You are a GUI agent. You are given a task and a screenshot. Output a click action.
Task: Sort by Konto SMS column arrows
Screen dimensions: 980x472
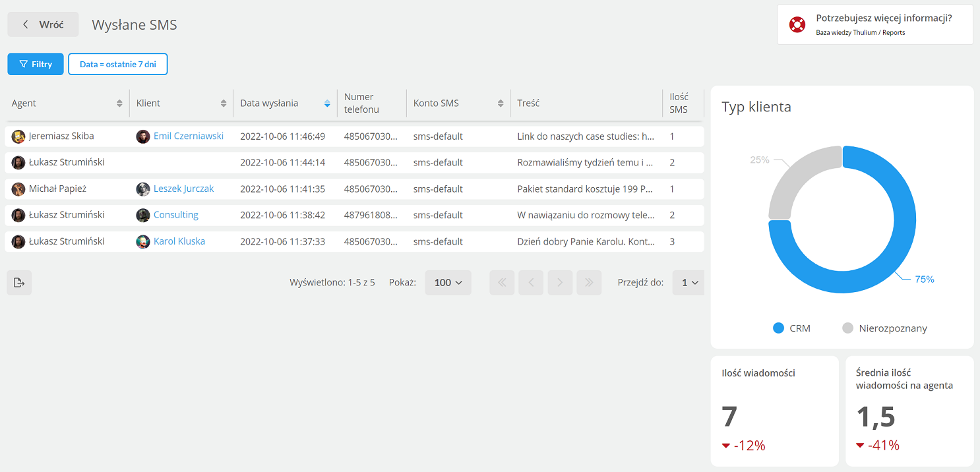click(501, 103)
